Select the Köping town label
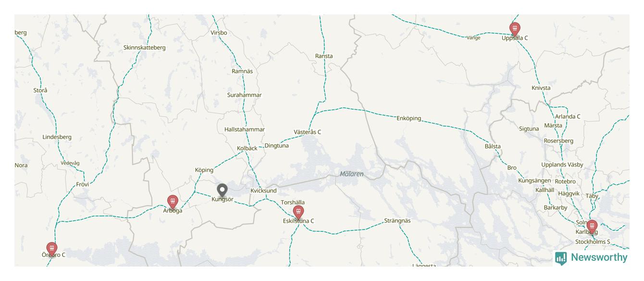Screen dimensions: 644x281 pos(204,170)
